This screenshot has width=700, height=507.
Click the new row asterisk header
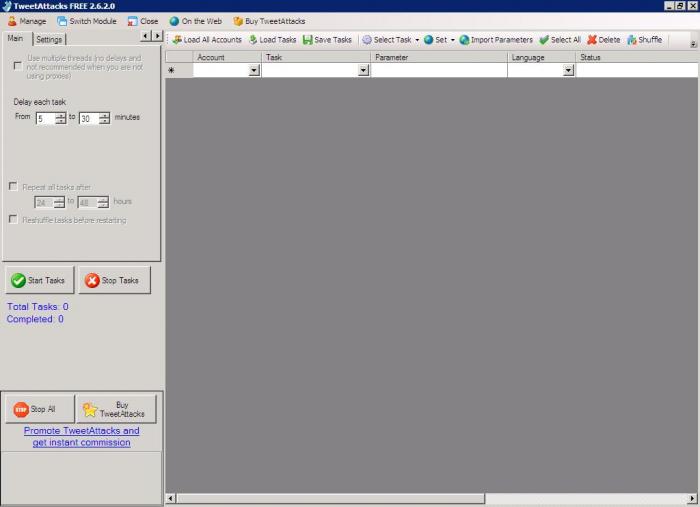pyautogui.click(x=179, y=70)
